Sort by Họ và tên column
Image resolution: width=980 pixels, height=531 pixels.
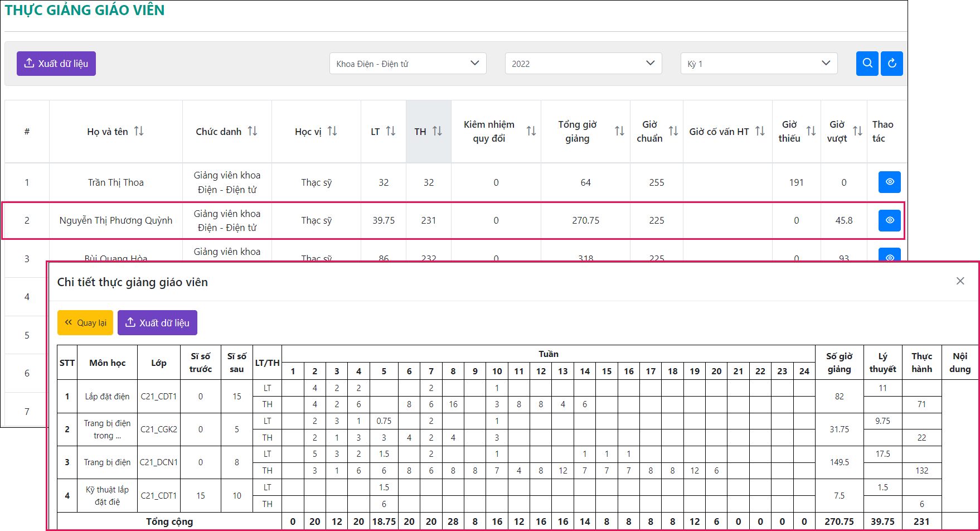click(x=139, y=131)
